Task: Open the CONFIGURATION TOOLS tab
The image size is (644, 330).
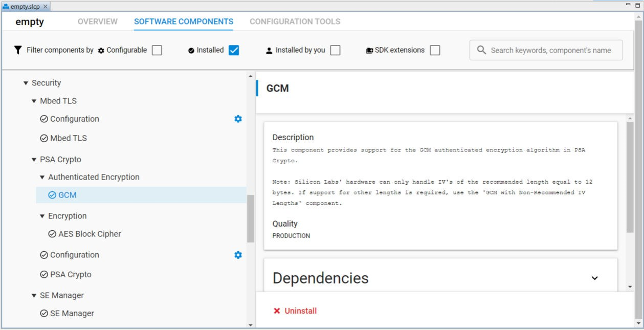Action: click(x=296, y=21)
